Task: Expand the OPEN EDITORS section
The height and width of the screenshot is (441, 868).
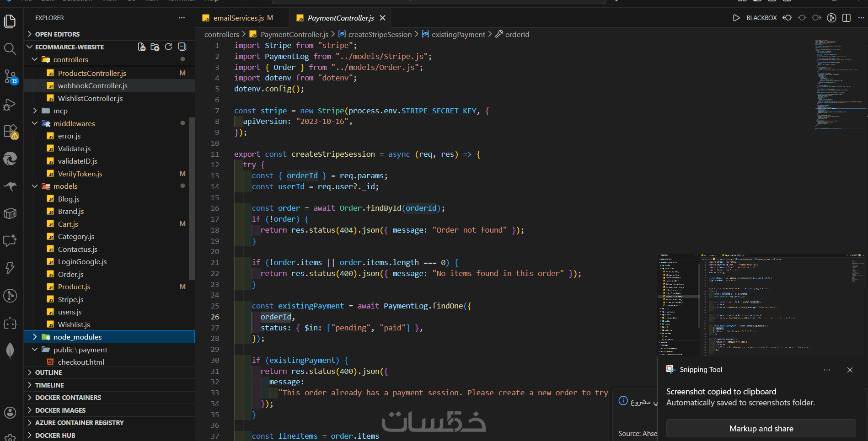Action: [109, 34]
